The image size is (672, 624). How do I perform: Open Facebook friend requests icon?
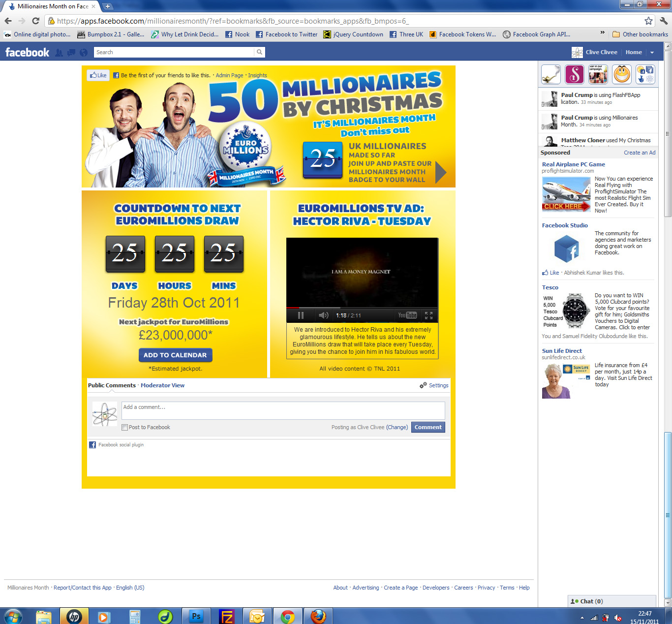59,53
